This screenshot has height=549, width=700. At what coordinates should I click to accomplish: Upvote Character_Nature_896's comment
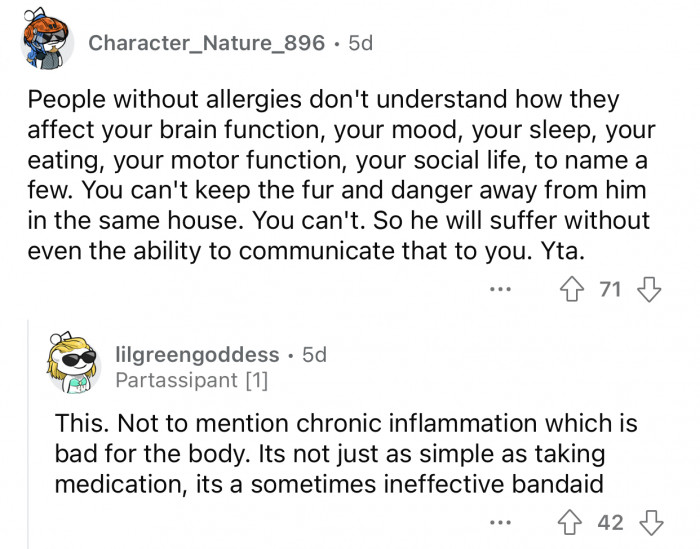[572, 289]
